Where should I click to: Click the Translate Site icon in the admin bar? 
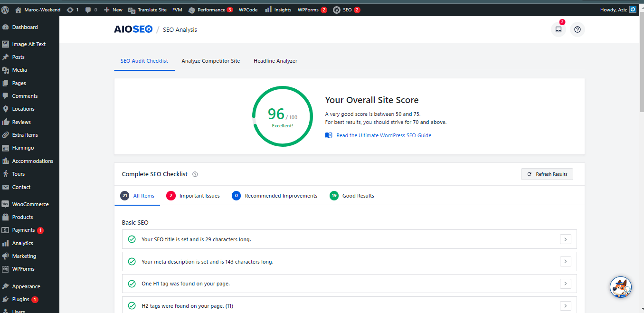[132, 9]
